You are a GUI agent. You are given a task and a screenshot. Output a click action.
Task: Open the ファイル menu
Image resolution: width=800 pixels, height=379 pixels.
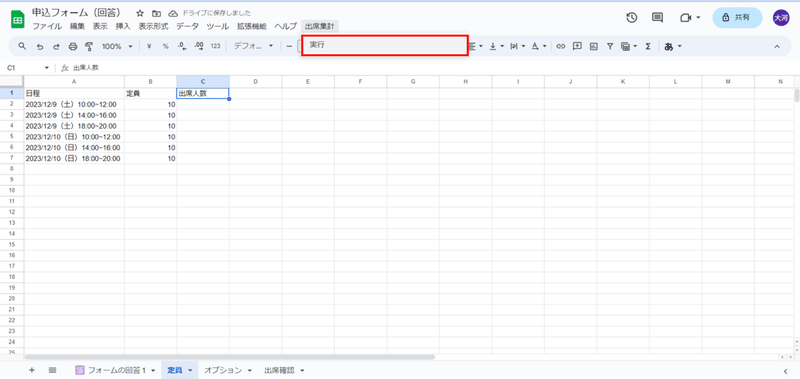(47, 27)
